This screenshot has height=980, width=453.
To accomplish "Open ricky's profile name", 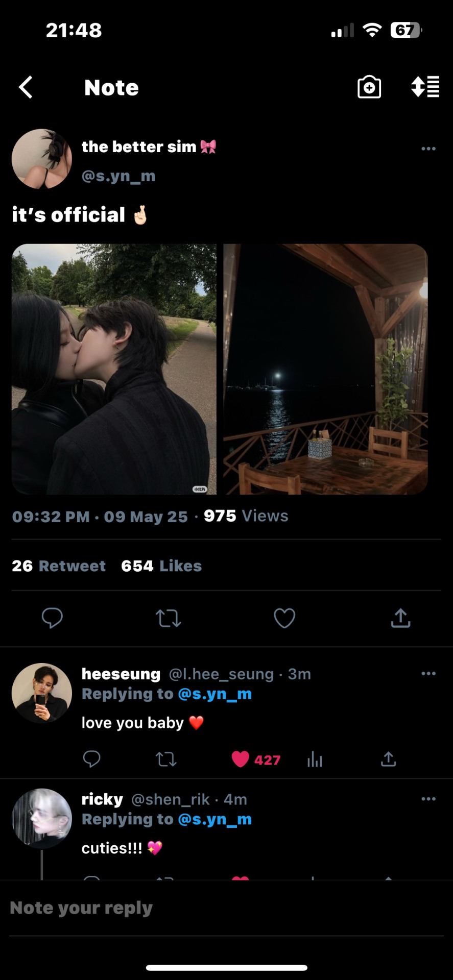I will pos(102,799).
